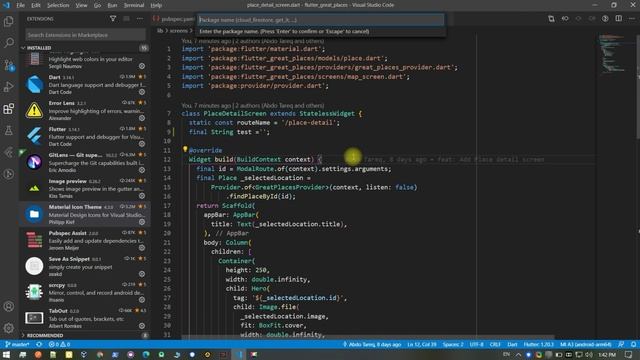Open the GitLens extension entry
The image size is (640, 360).
click(85, 162)
